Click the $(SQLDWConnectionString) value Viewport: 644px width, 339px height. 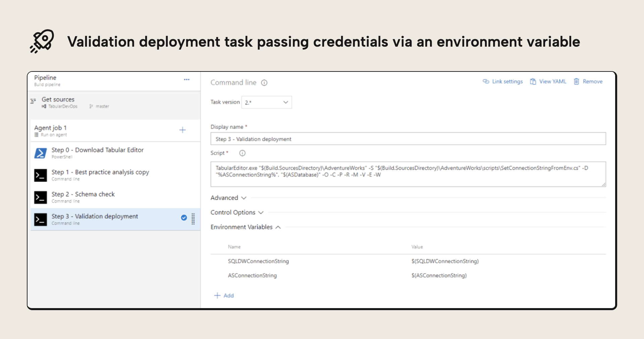445,261
